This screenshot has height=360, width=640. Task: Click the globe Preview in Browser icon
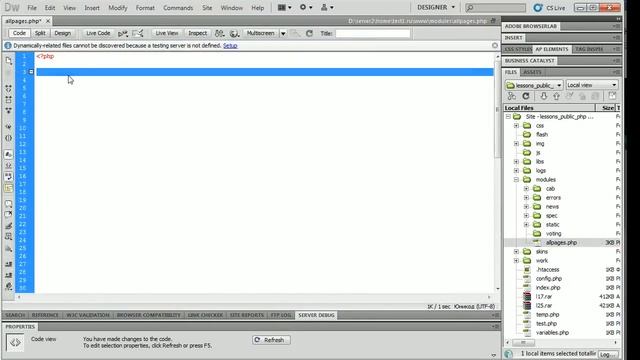click(235, 33)
